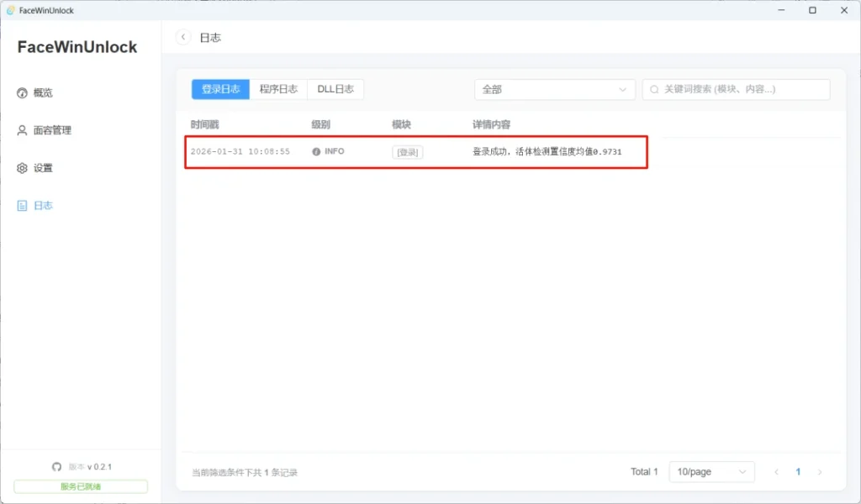Click the INFO level icon in log row
Image resolution: width=861 pixels, height=504 pixels.
pos(315,151)
